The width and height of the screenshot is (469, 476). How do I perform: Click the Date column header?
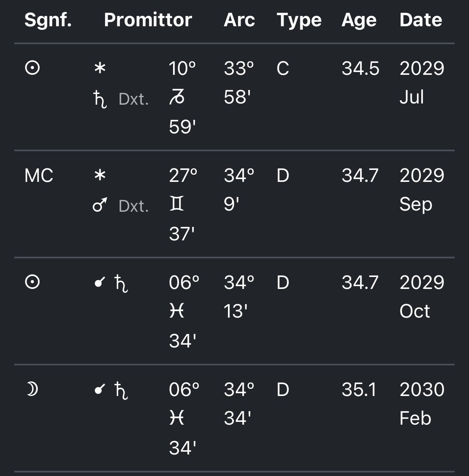[421, 20]
